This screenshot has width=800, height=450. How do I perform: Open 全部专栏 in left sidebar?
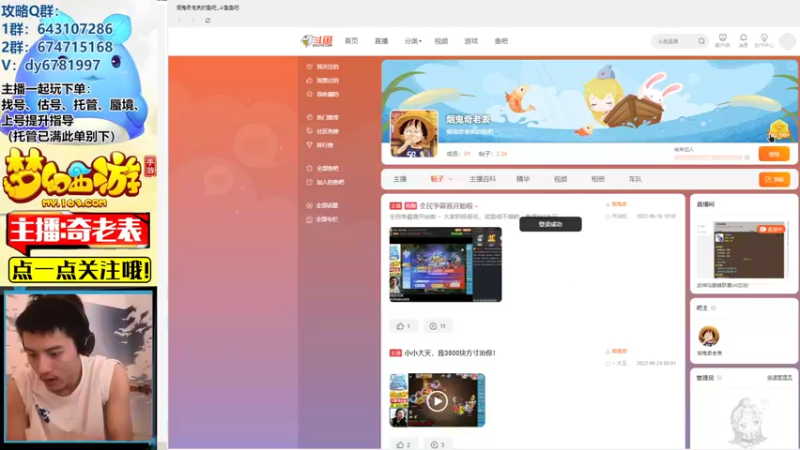[322, 219]
